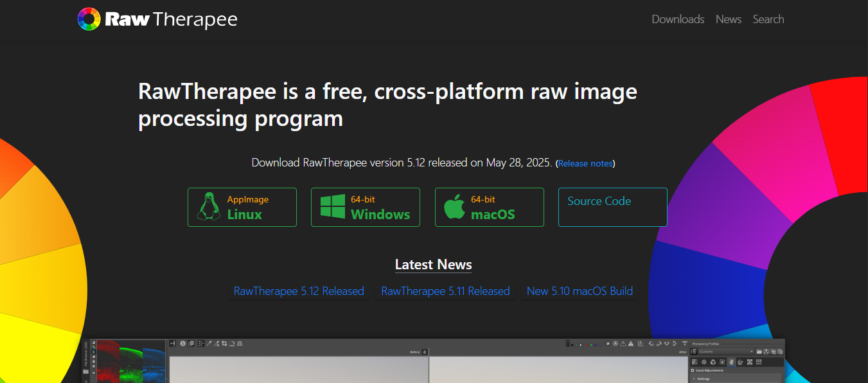Read the RawTherapee 5.11 Released news
The image size is (868, 383).
tap(445, 291)
